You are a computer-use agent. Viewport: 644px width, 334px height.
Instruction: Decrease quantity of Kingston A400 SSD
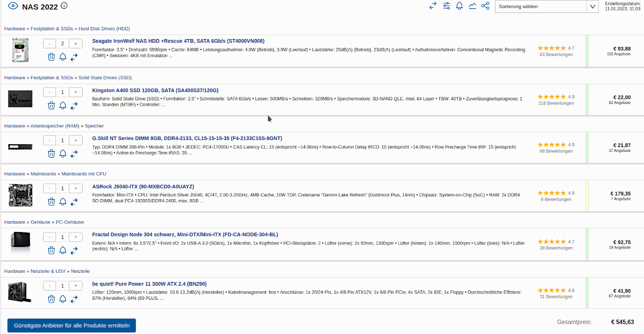click(50, 92)
